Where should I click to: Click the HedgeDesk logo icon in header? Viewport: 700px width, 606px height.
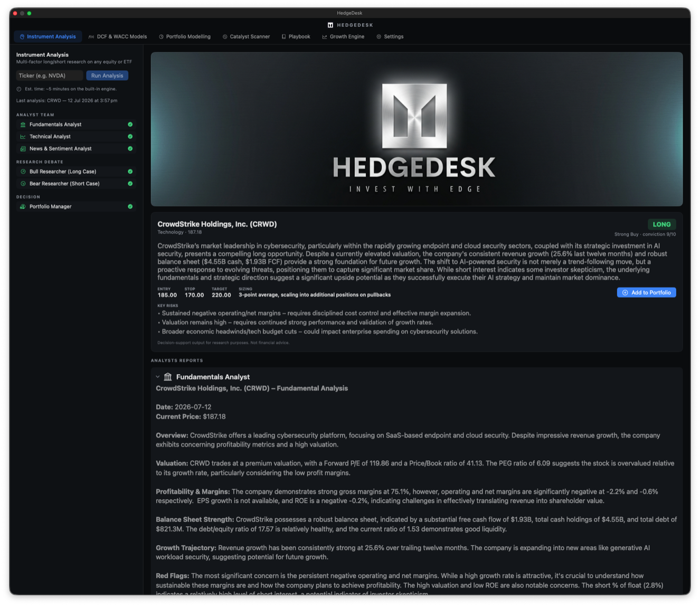330,25
